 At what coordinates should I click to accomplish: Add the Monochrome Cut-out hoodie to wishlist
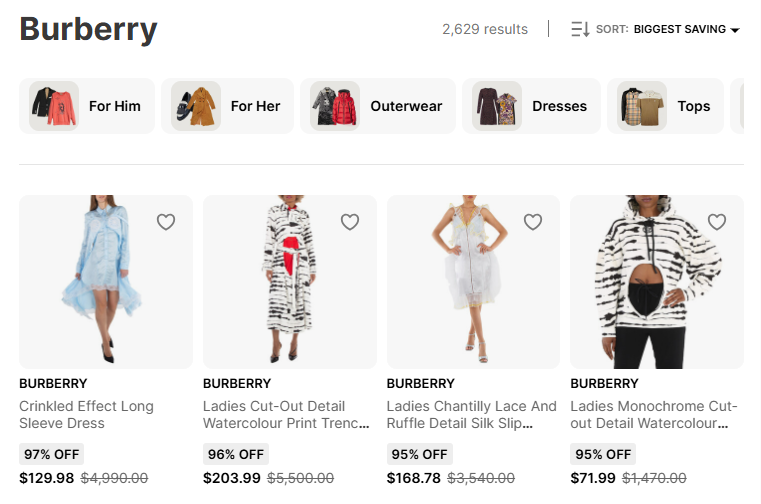(717, 222)
